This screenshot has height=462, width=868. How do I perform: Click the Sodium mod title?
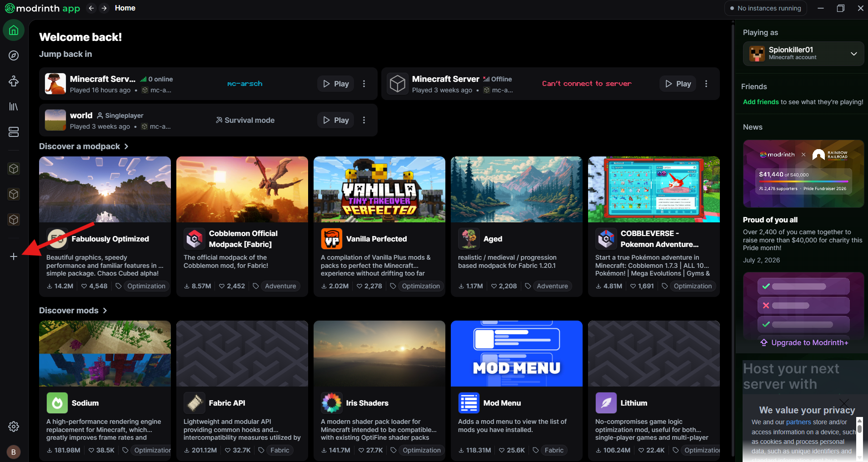click(85, 403)
